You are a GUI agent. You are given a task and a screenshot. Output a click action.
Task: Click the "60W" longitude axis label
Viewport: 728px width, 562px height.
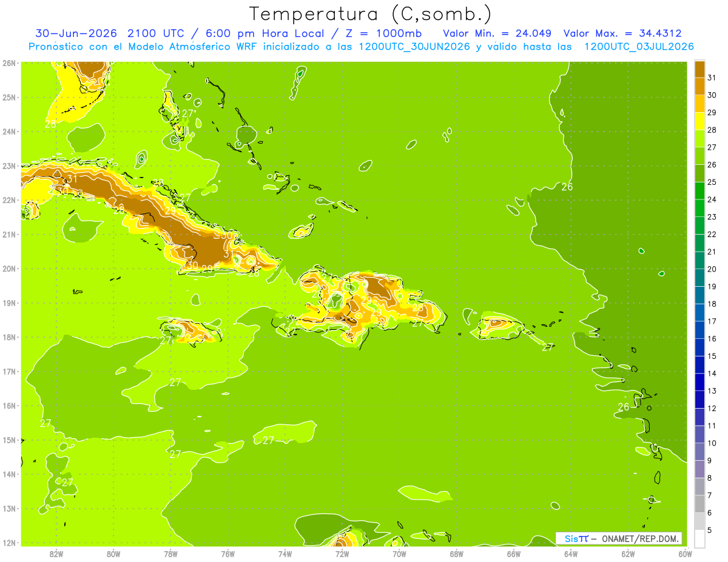685,553
